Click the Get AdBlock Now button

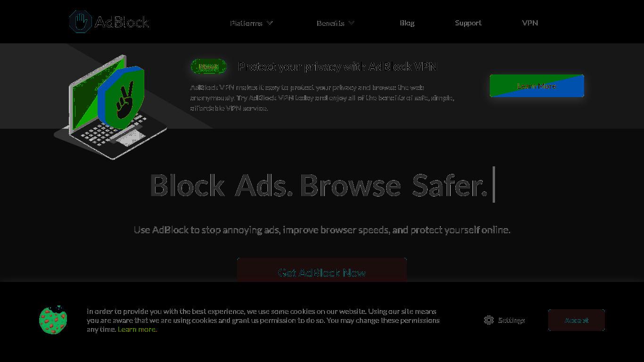pos(322,270)
